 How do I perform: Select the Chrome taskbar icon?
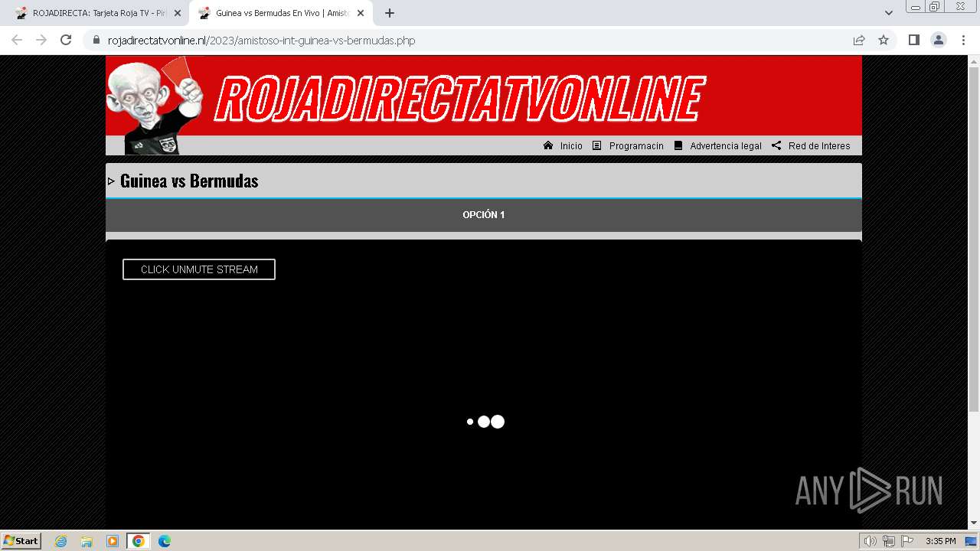[x=139, y=541]
